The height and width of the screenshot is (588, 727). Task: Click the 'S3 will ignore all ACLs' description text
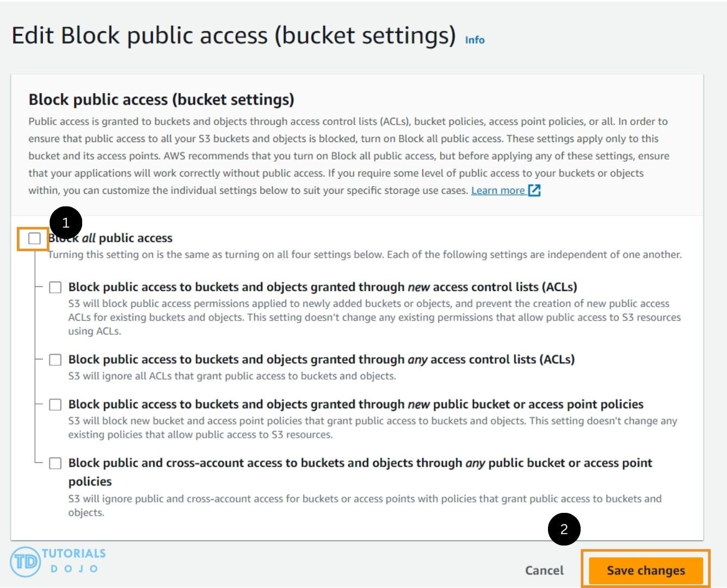(232, 376)
